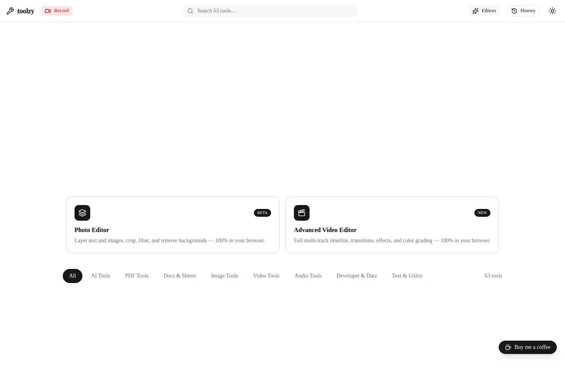565x392 pixels.
Task: Select Text & Utility category
Action: (x=407, y=276)
